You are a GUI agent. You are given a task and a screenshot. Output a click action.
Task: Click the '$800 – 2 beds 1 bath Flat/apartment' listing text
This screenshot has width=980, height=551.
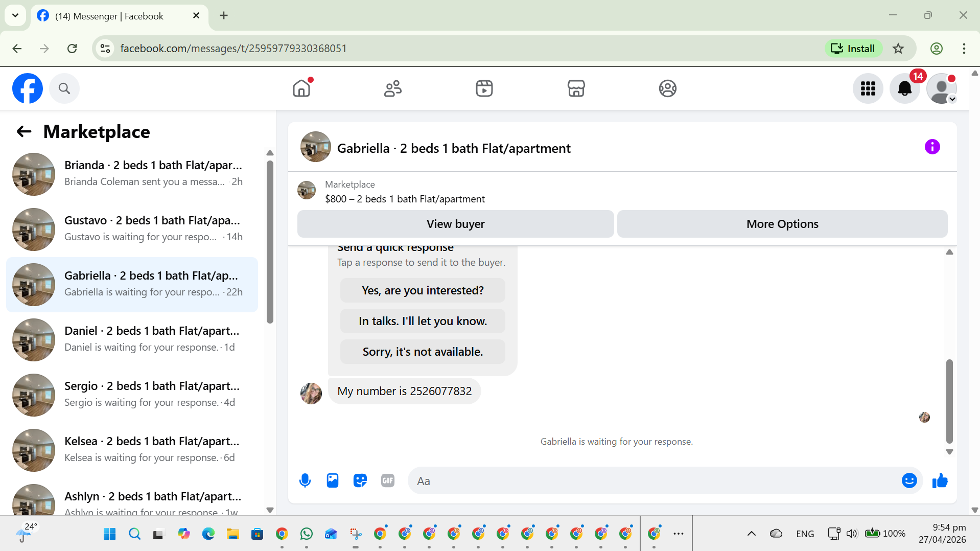pos(405,199)
